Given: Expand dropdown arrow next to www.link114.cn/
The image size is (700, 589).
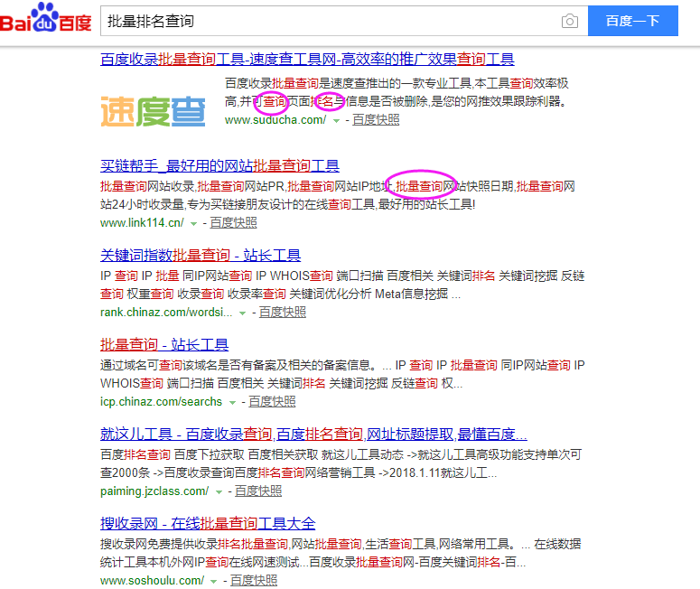Looking at the screenshot, I should (x=194, y=223).
